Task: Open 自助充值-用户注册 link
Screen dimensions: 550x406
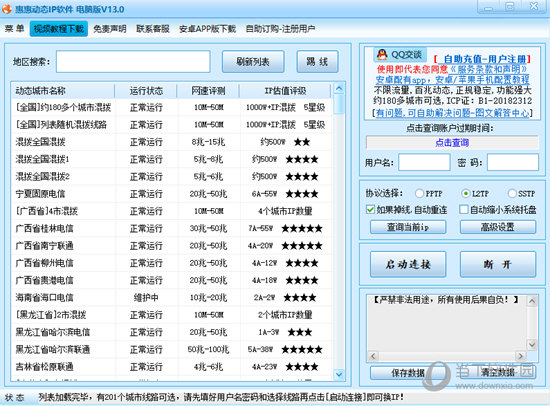Action: click(482, 59)
